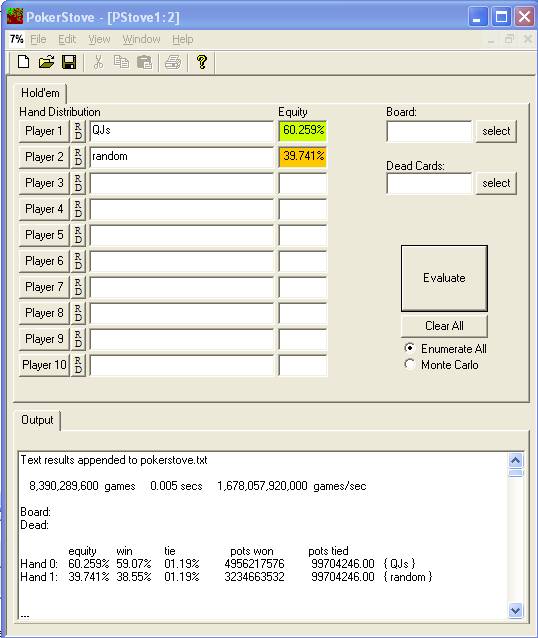Click the RD button for Player 6

pyautogui.click(x=78, y=261)
